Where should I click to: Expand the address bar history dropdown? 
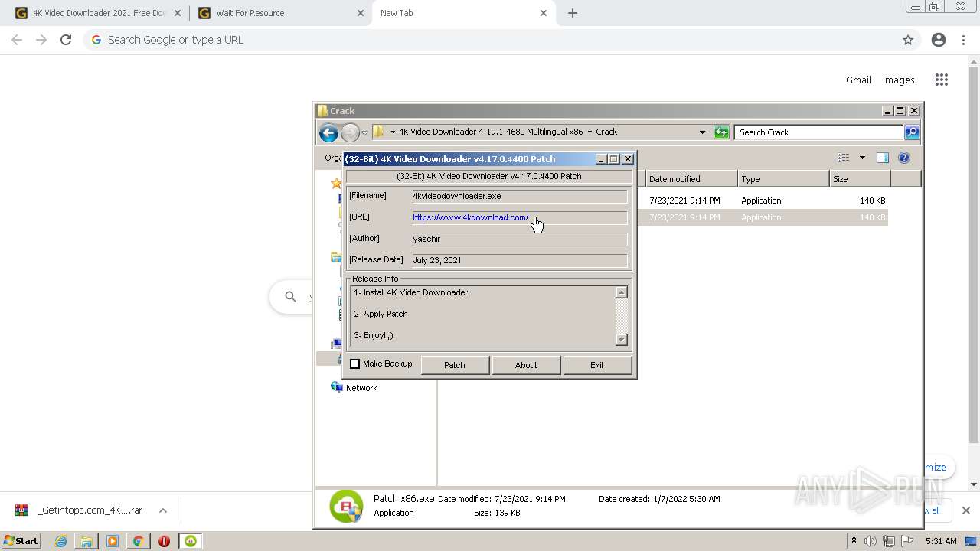click(702, 132)
